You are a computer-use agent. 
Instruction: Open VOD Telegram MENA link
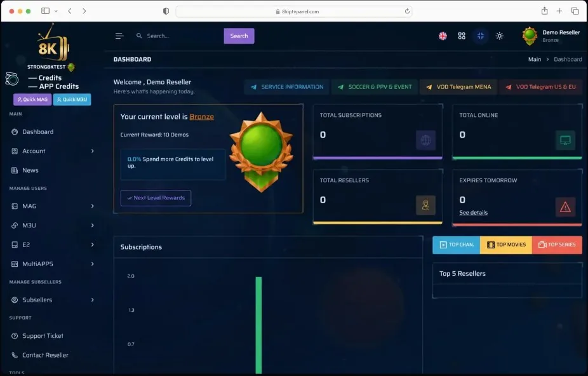pos(458,86)
